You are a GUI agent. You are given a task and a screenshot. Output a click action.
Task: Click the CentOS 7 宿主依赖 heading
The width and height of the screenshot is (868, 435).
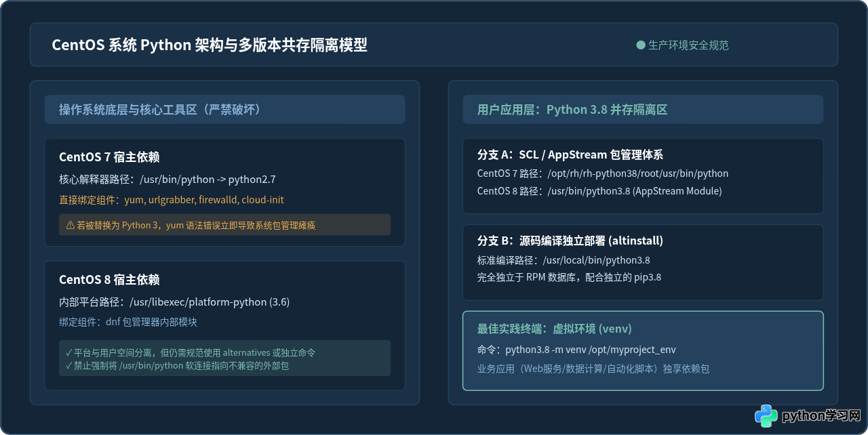(x=109, y=157)
